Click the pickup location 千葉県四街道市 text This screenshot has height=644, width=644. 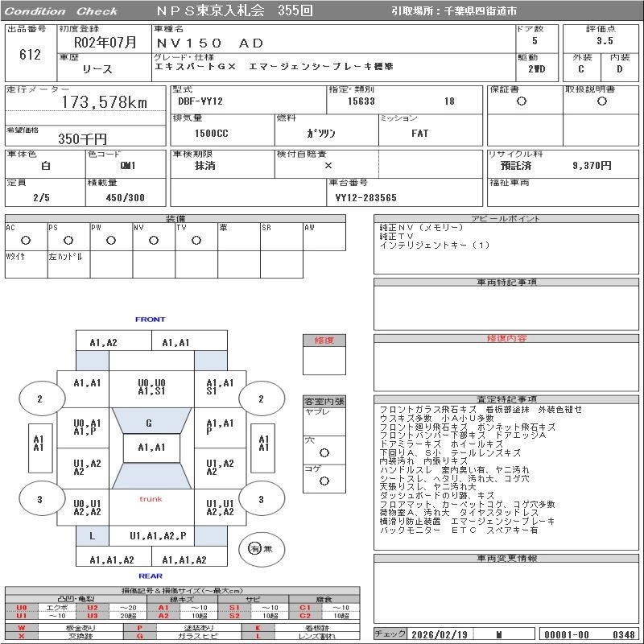(480, 11)
